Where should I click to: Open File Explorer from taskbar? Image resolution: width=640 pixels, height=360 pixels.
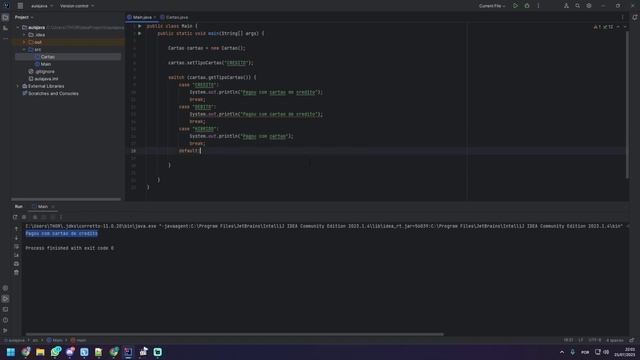pyautogui.click(x=40, y=352)
